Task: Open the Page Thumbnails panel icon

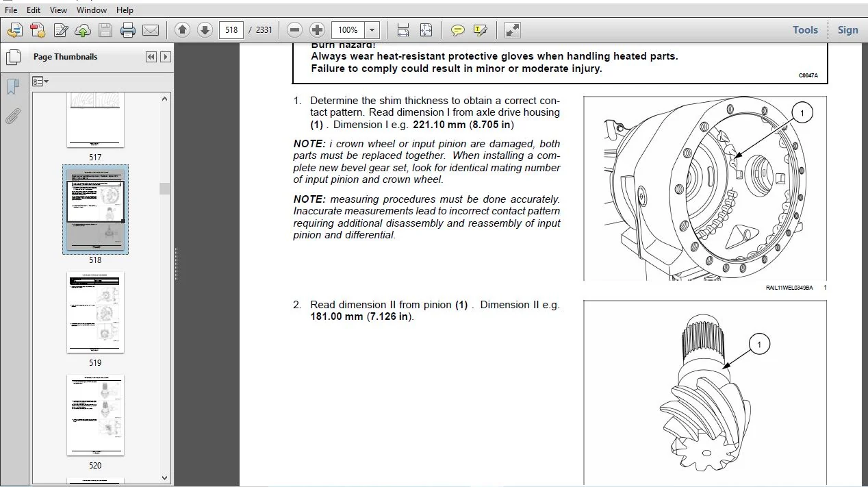Action: coord(12,57)
